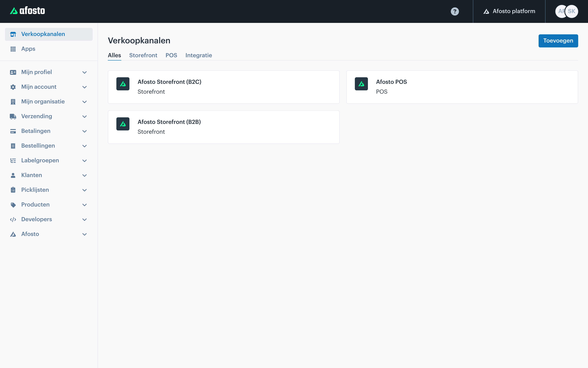Expand the Mijn profiel chevron
Screen dimensions: 588x368
(85, 72)
